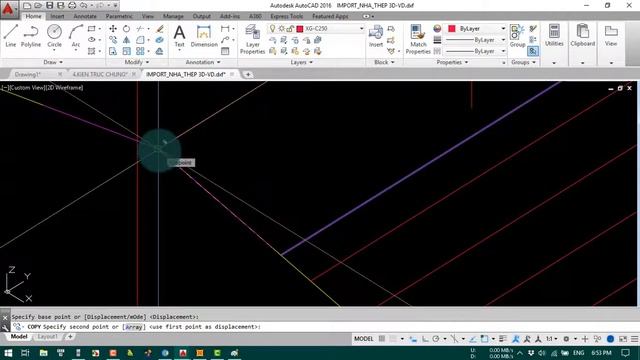This screenshot has height=360, width=640.
Task: Toggle lineweight display in status bar
Action: 502,338
